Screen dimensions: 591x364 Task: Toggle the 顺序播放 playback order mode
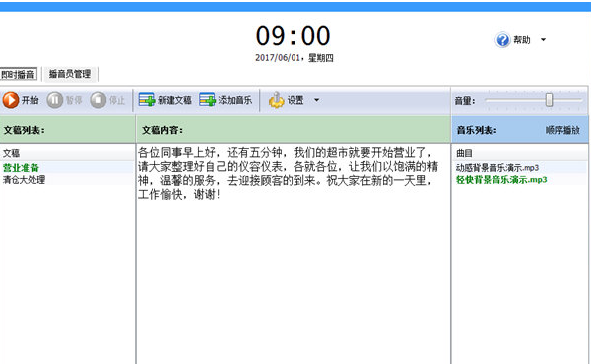click(x=563, y=130)
